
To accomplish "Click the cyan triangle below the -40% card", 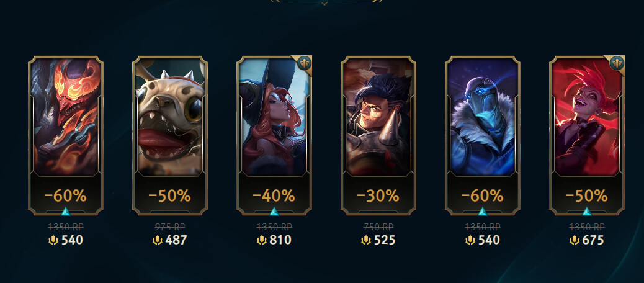I will (274, 212).
